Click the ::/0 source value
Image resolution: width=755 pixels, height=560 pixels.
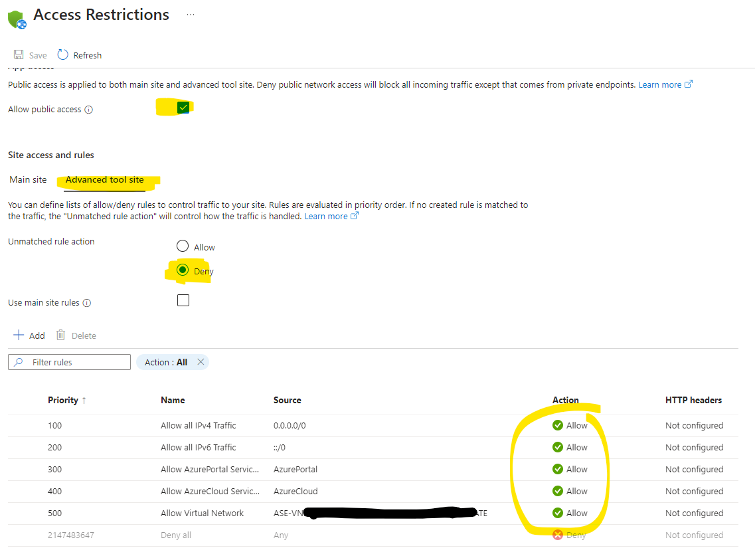[280, 448]
